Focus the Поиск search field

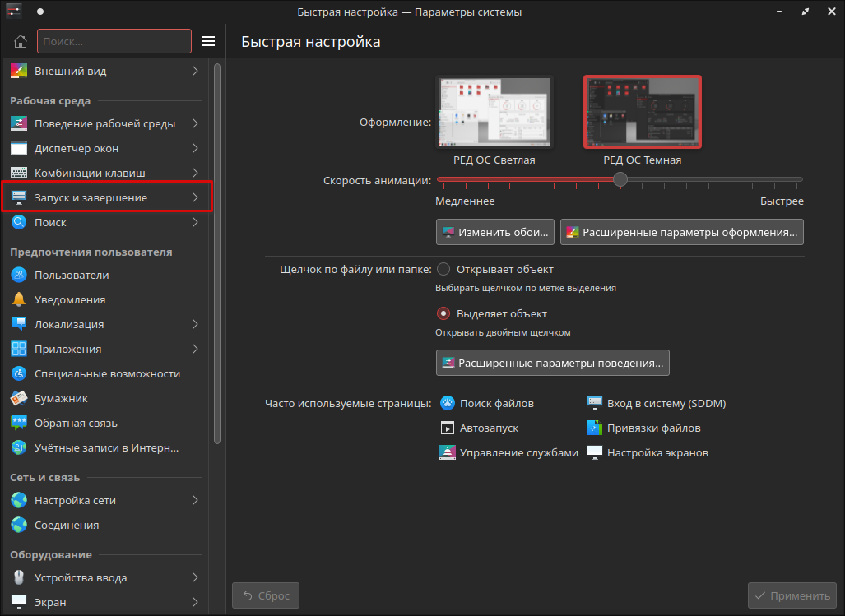coord(114,41)
